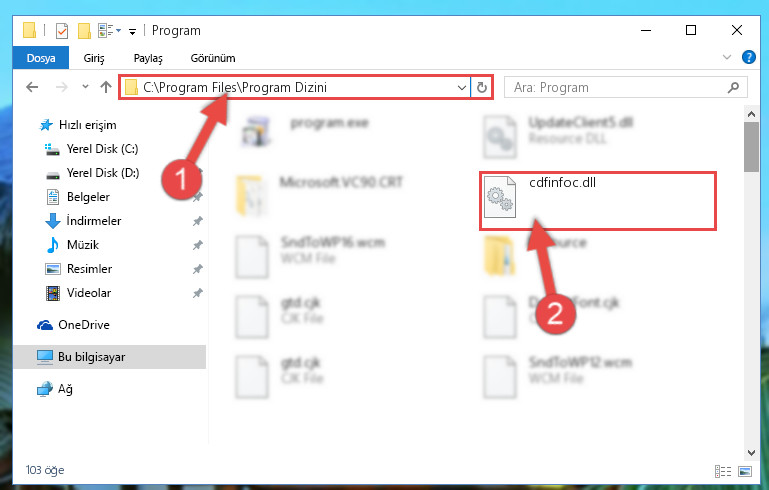This screenshot has height=490, width=769.
Task: Go up one folder level
Action: click(105, 87)
